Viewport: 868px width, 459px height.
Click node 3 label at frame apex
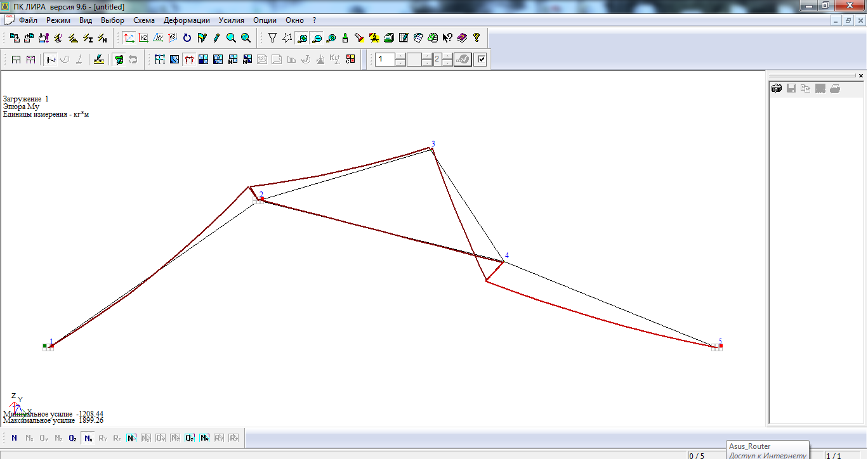tap(433, 144)
